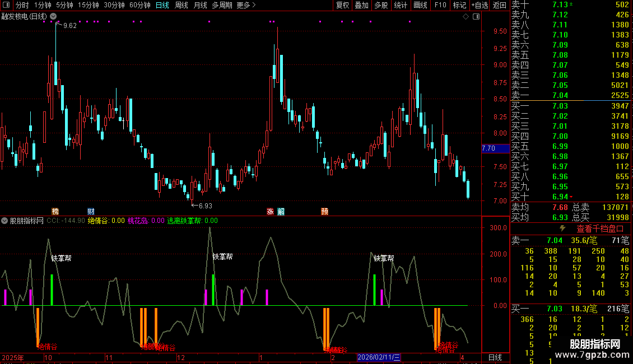
Task: Click the 日线 label at bottom right
Action: 495,357
